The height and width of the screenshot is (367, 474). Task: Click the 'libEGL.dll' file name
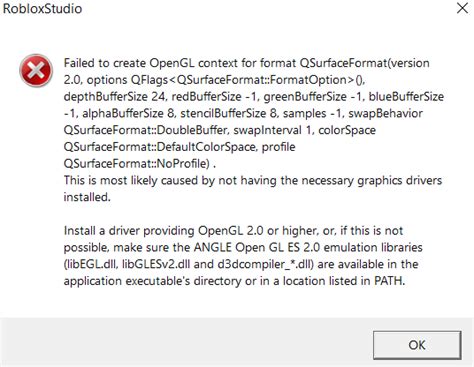click(x=91, y=264)
